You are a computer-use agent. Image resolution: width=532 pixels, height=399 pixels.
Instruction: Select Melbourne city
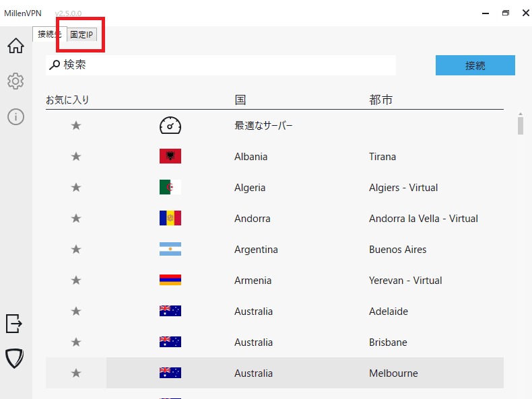coord(393,373)
